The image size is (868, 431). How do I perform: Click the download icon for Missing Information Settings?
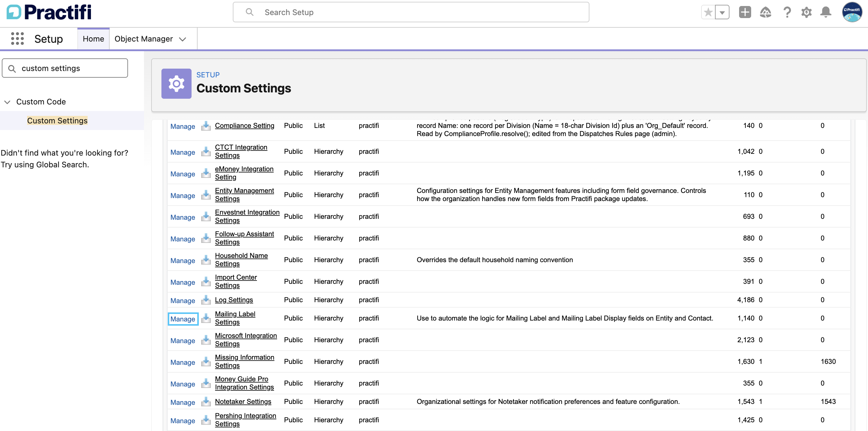[206, 362]
